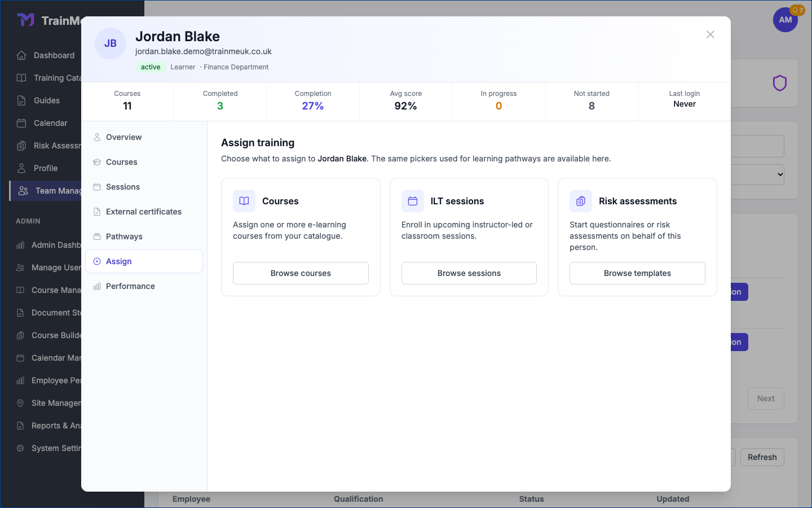The image size is (812, 508).
Task: Click the Document Store file icon
Action: tap(20, 313)
